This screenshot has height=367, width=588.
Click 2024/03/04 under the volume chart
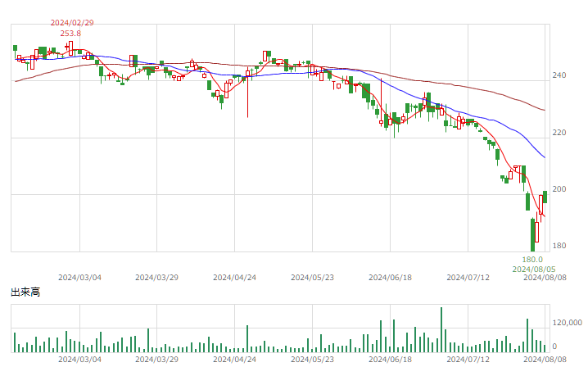point(79,359)
